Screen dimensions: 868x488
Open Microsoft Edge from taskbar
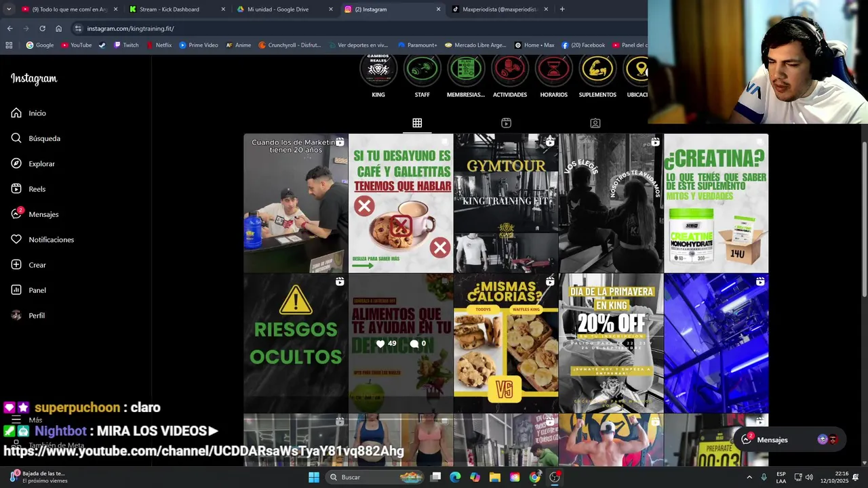(x=455, y=477)
